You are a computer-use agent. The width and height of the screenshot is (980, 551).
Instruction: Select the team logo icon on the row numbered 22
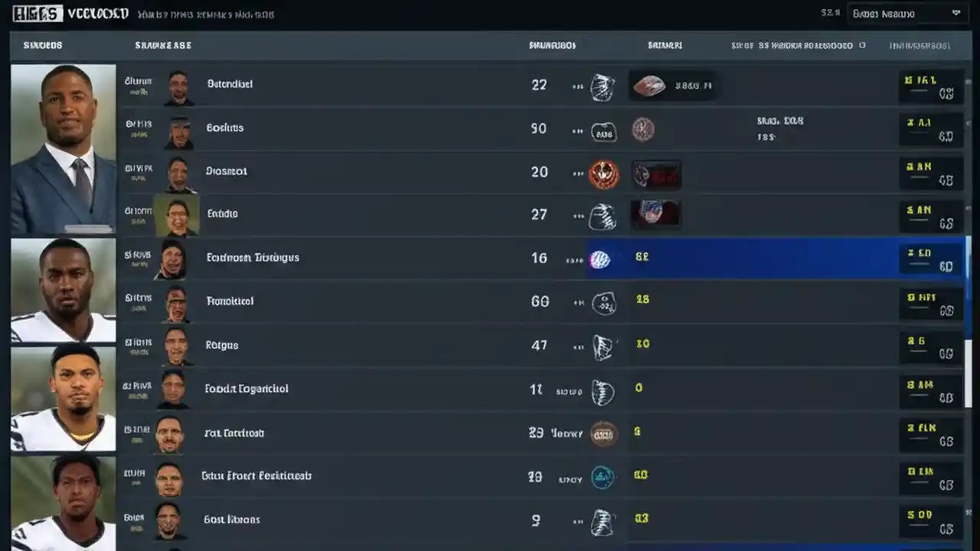[603, 86]
